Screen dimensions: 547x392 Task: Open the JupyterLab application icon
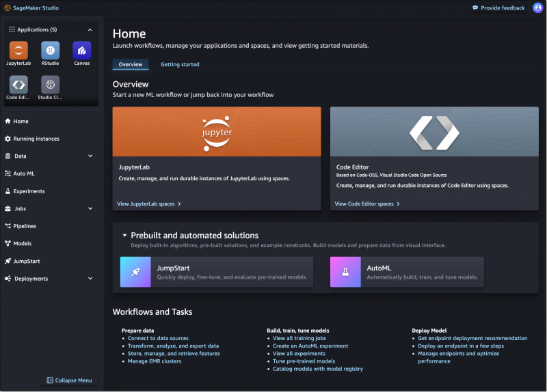18,51
